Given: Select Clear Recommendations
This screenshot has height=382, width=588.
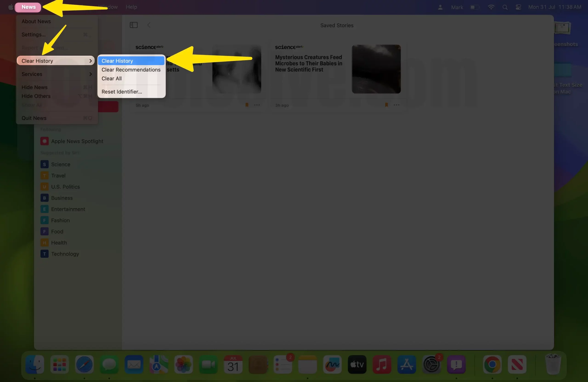Looking at the screenshot, I should [x=131, y=70].
